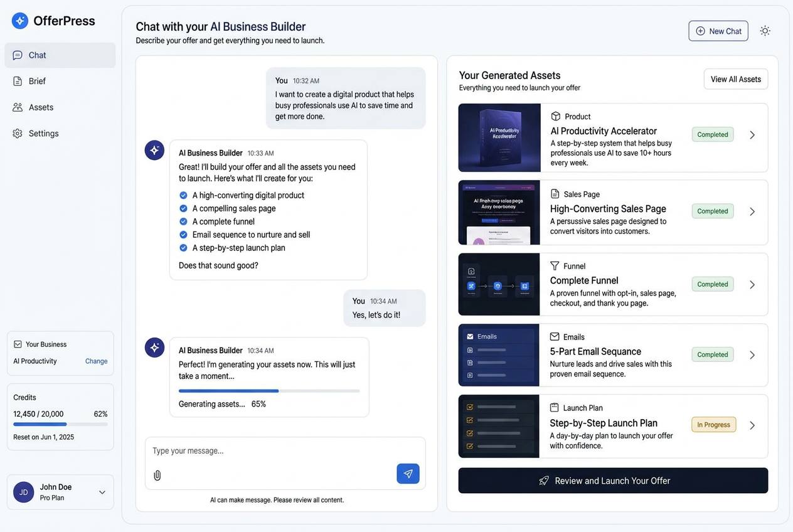Click the OfferPress logo icon
This screenshot has height=532, width=793.
pyautogui.click(x=20, y=21)
